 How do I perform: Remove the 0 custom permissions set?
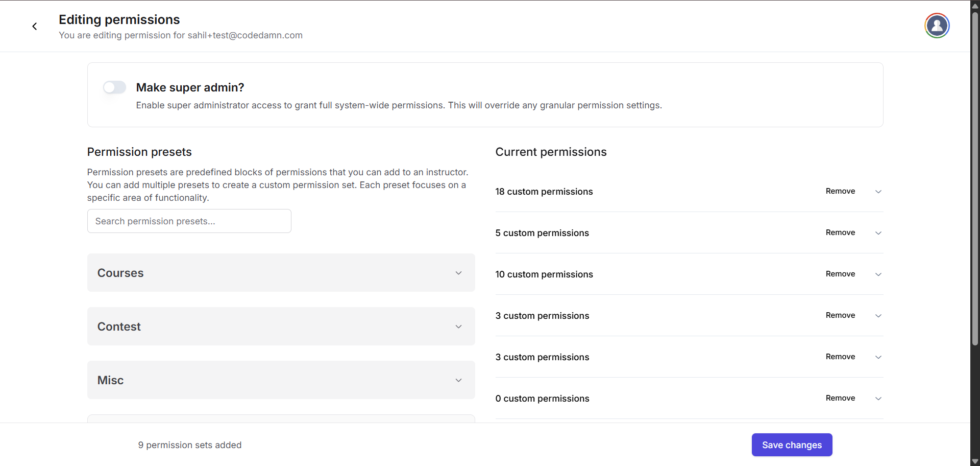pos(840,398)
